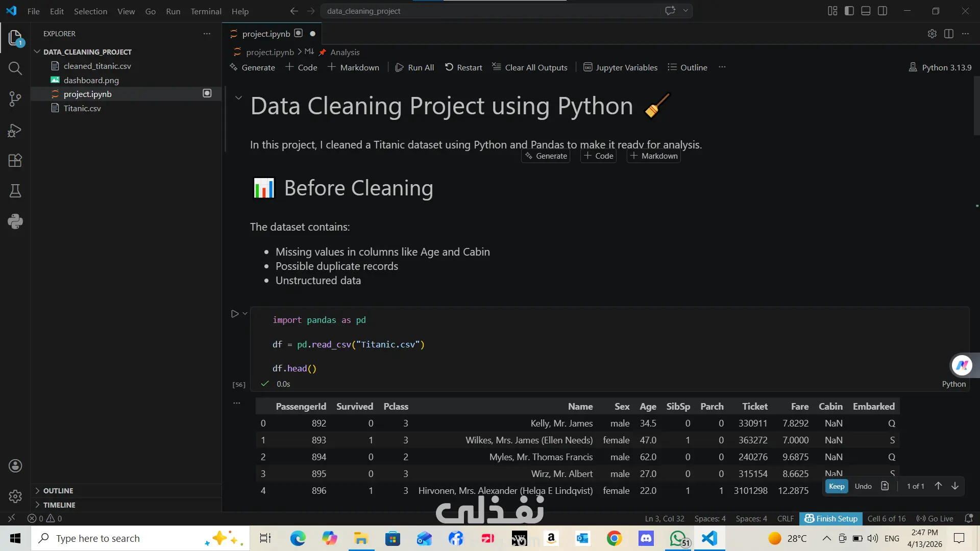The image size is (980, 551).
Task: Open the File menu
Action: [34, 11]
